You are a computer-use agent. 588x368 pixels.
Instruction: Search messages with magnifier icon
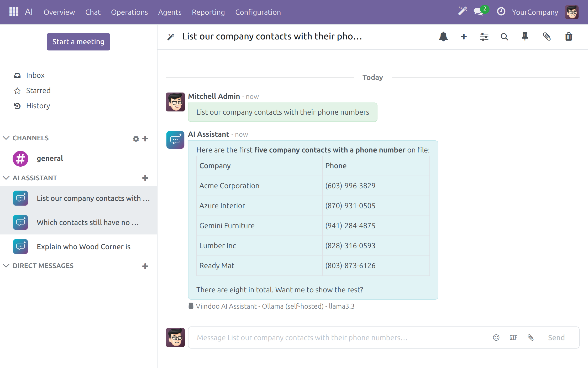coord(504,37)
